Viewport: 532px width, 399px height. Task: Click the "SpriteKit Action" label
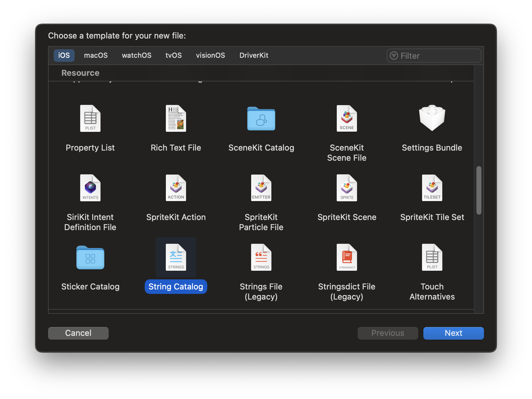(x=176, y=217)
